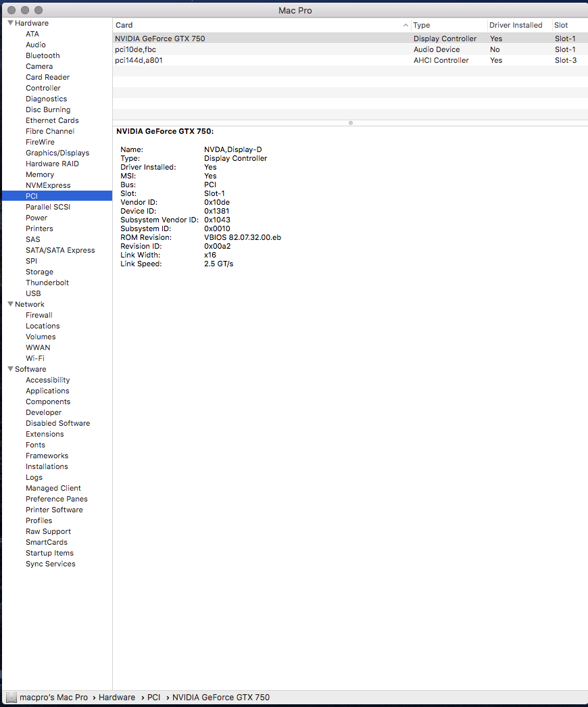
Task: Open FireWire hardware info
Action: 40,142
